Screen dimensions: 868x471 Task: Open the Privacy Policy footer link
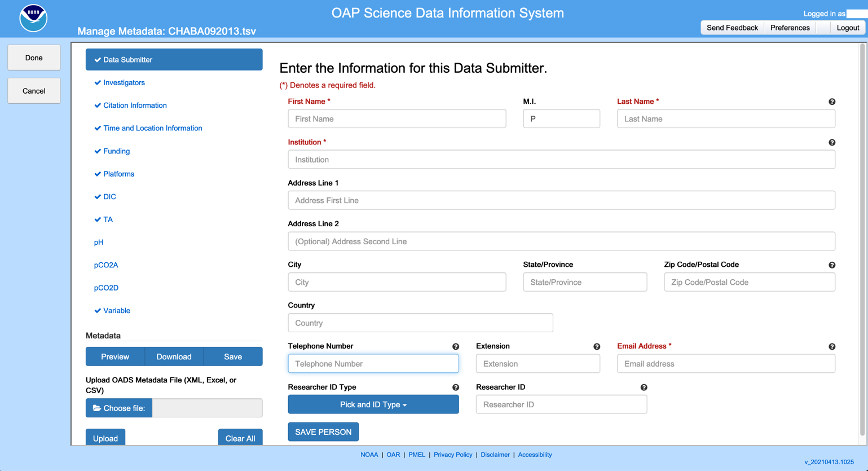pyautogui.click(x=452, y=455)
